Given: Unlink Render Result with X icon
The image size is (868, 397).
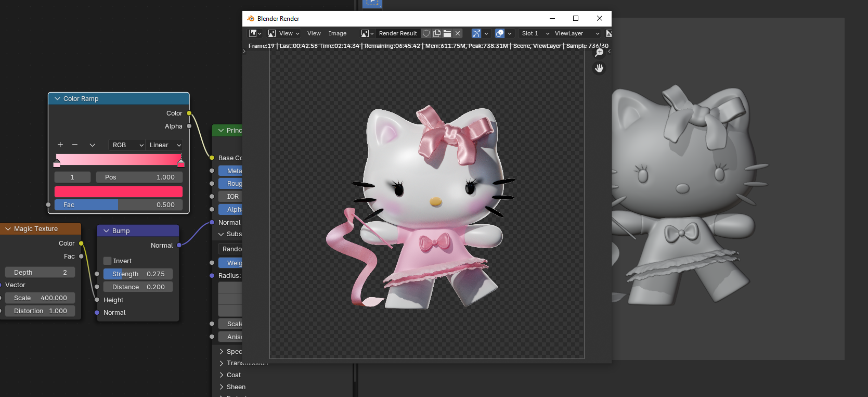Looking at the screenshot, I should (x=458, y=33).
